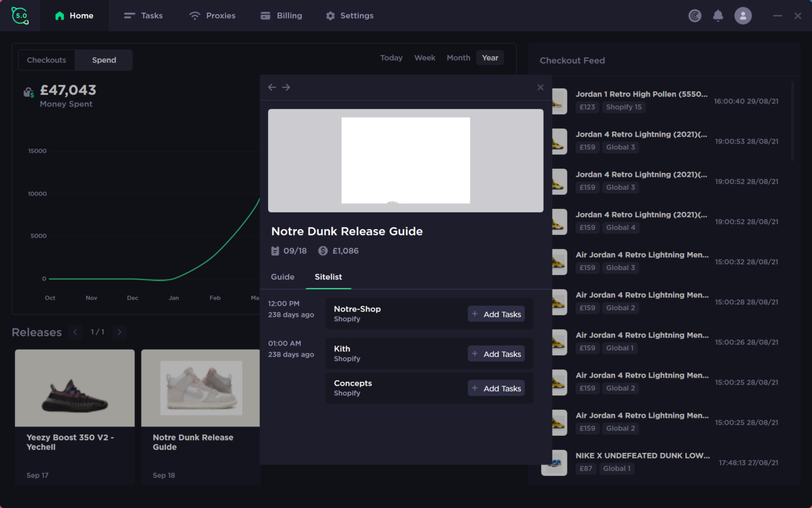812x508 pixels.
Task: Select the Year time range
Action: pyautogui.click(x=490, y=58)
